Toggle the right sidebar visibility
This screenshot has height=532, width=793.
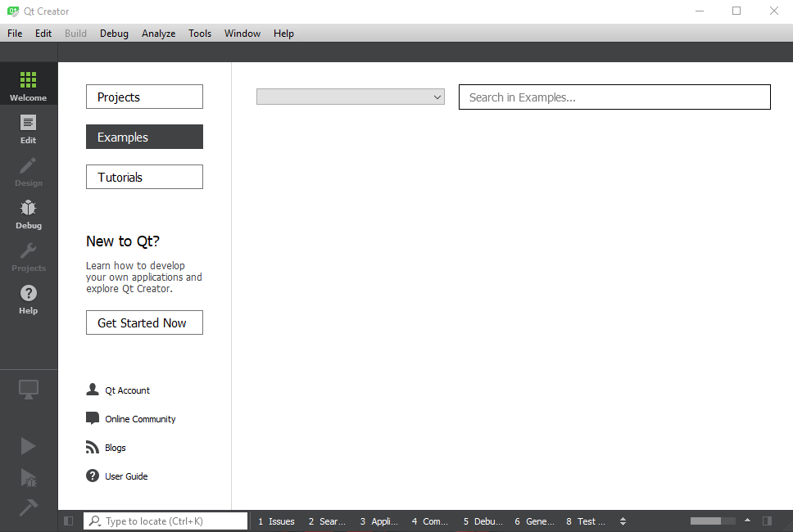coord(768,521)
